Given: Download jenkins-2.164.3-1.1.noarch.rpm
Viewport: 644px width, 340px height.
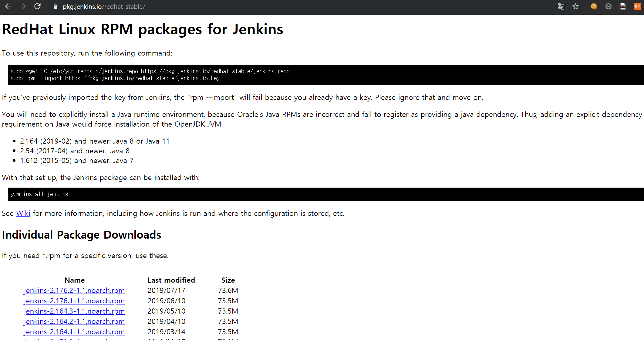Looking at the screenshot, I should coord(74,311).
